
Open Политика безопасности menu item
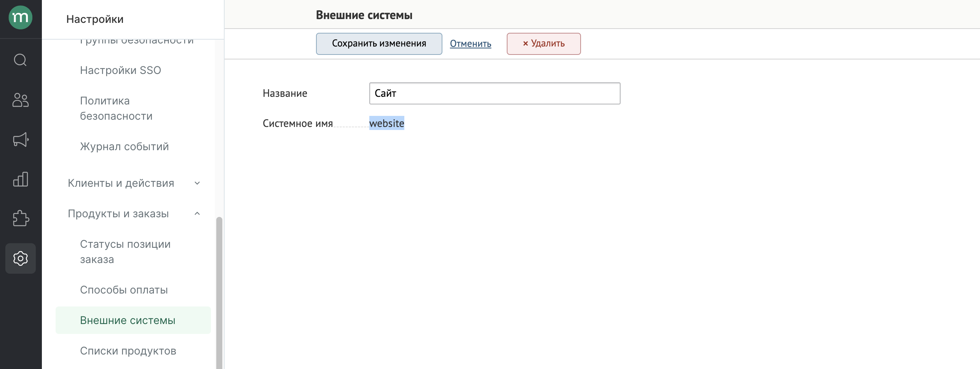click(116, 109)
